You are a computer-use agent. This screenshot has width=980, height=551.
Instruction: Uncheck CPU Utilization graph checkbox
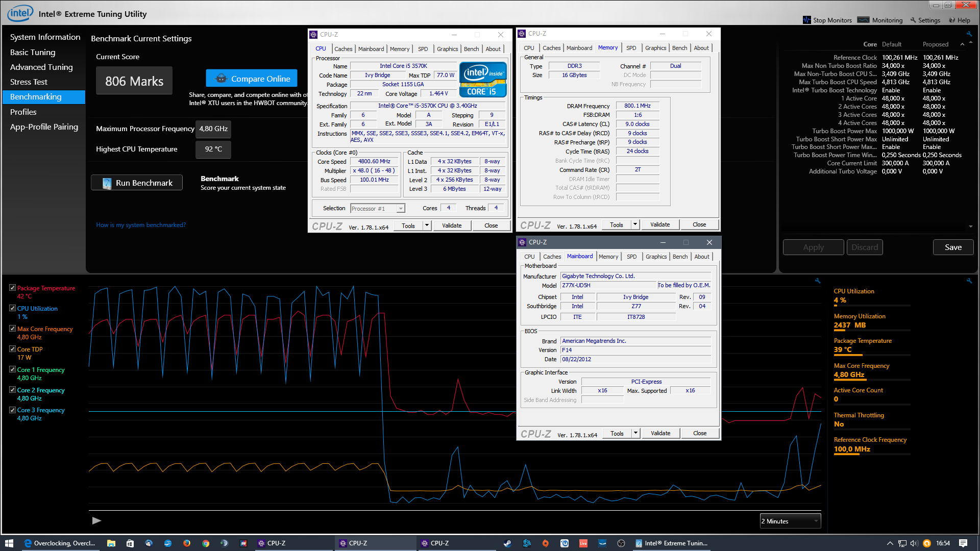12,308
